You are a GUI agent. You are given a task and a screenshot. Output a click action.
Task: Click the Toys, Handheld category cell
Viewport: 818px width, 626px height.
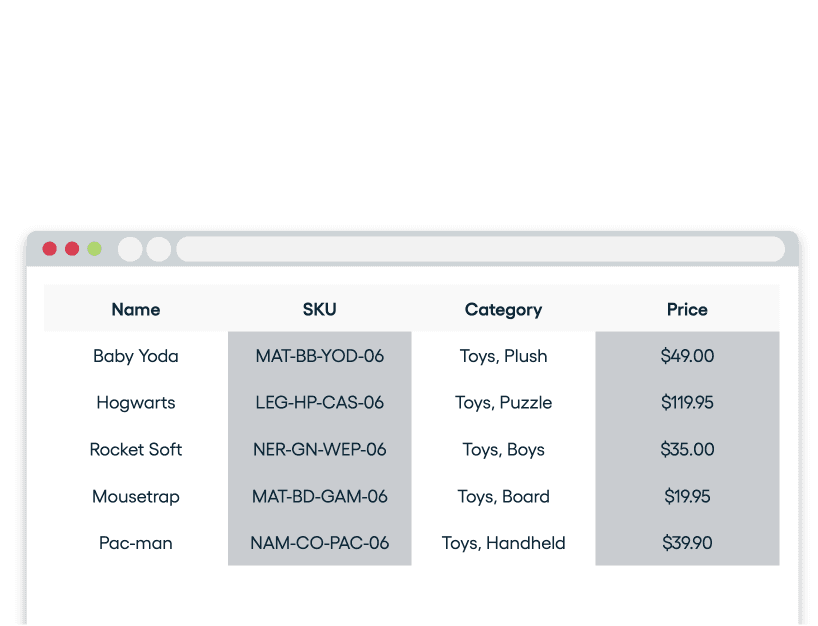tap(503, 544)
